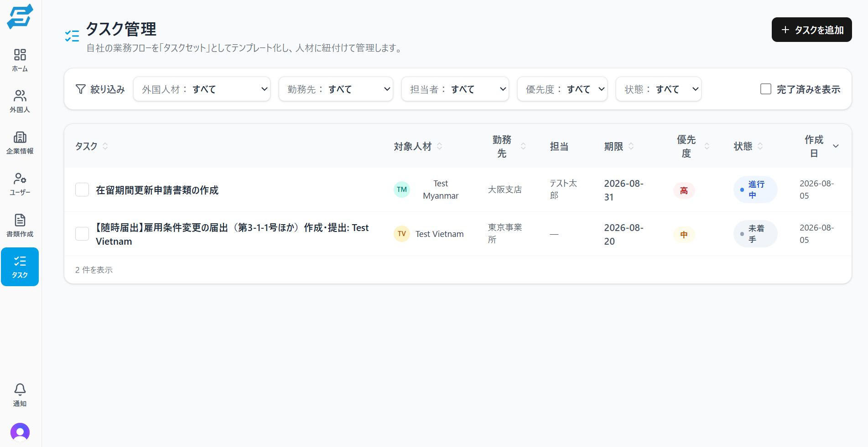This screenshot has width=868, height=447.
Task: Click the name Test Myanmar
Action: (x=441, y=190)
